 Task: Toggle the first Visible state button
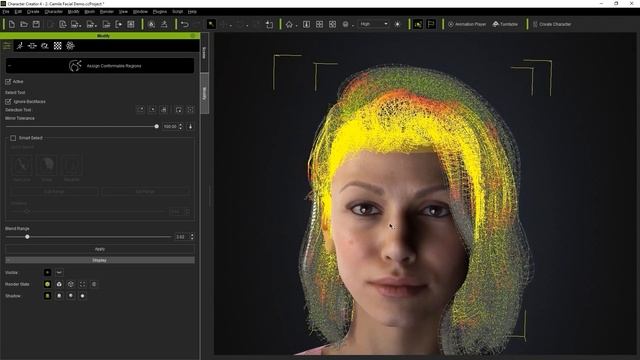(x=47, y=272)
